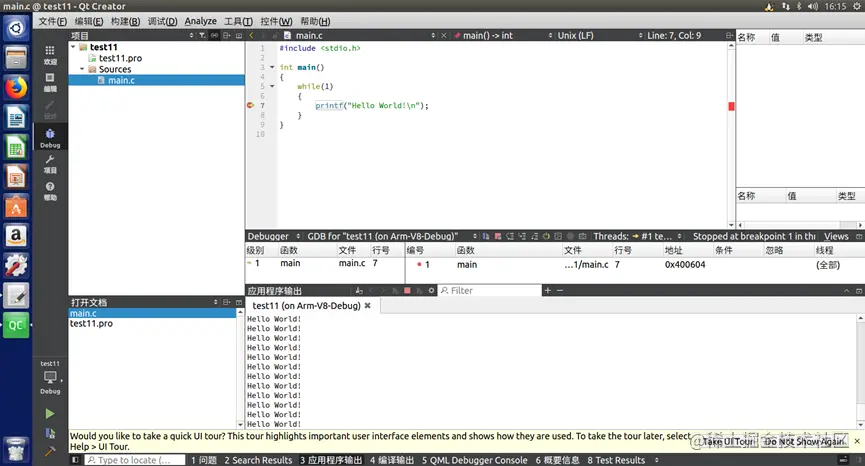
Task: Step into in the debugger toolbar
Action: (522, 236)
